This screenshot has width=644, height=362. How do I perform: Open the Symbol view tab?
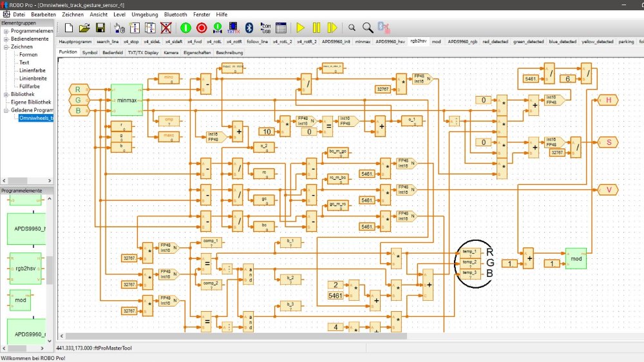coord(90,53)
